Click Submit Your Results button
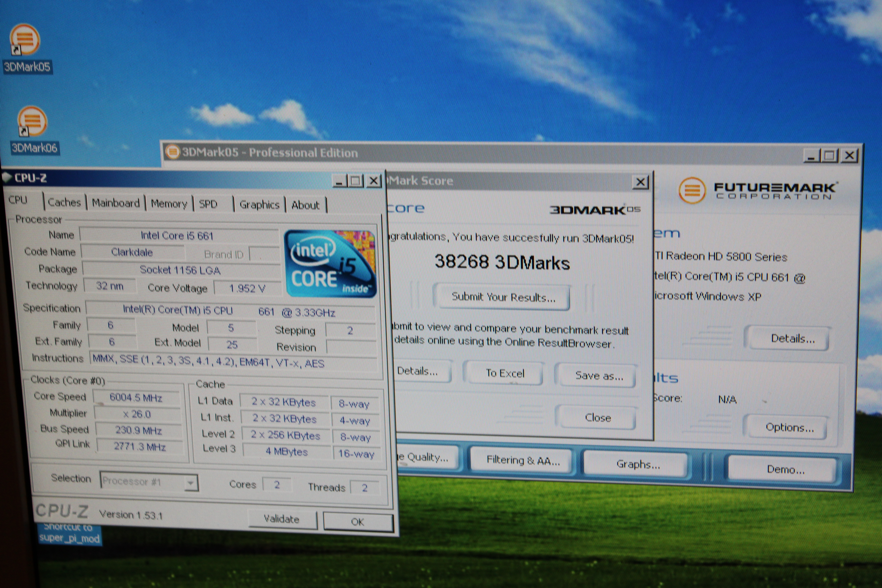The image size is (882, 588). 502,297
